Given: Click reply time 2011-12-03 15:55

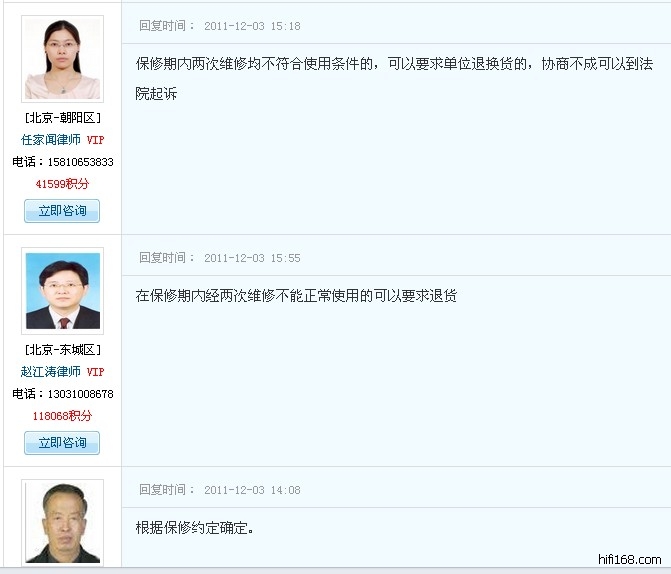Looking at the screenshot, I should point(252,258).
